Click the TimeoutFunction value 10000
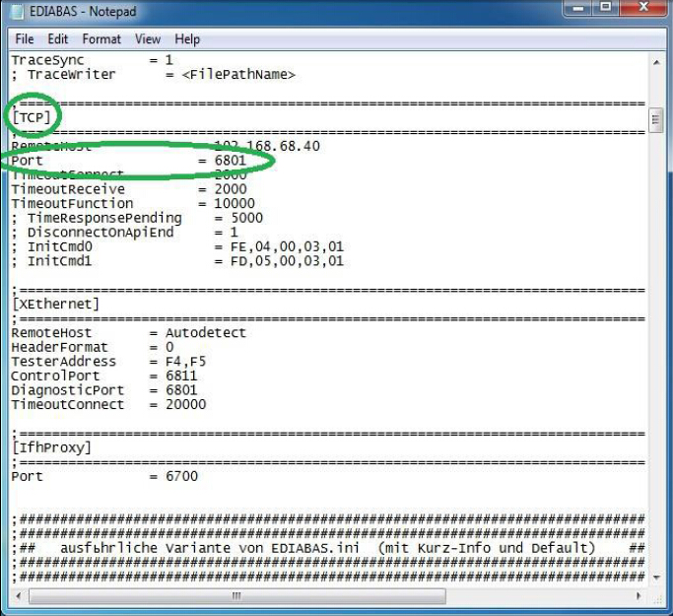Image resolution: width=673 pixels, height=616 pixels. click(x=235, y=203)
